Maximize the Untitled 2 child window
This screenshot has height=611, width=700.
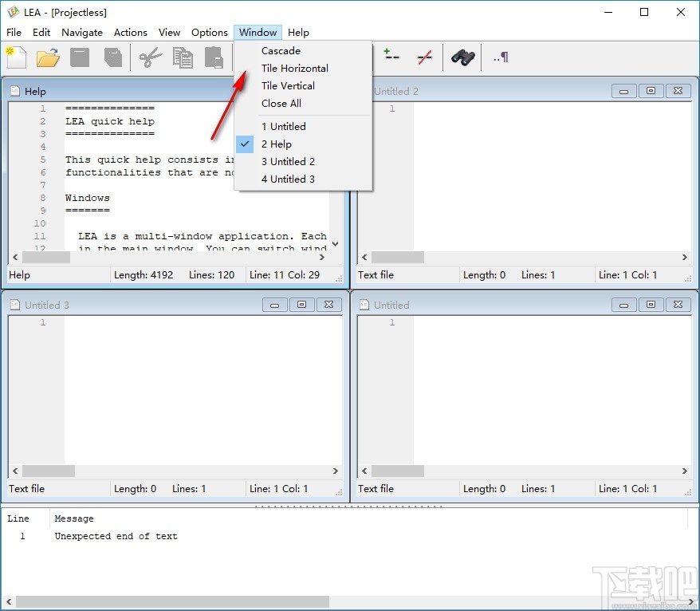651,91
